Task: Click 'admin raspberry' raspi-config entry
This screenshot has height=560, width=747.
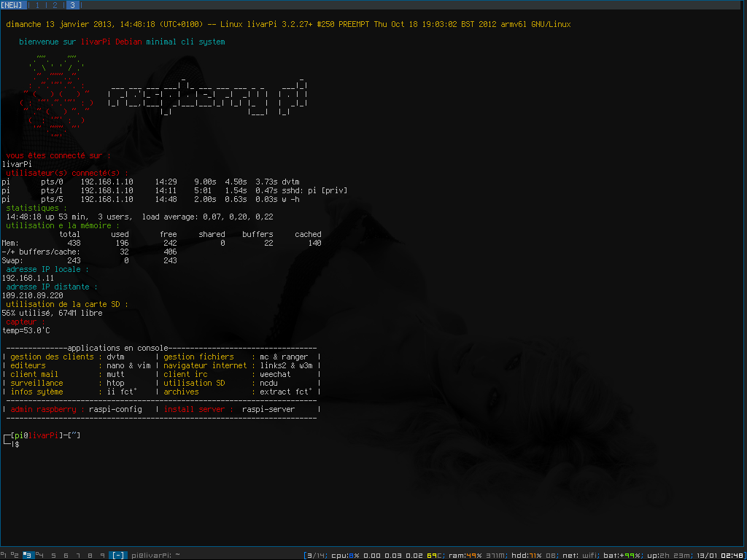Action: tap(76, 409)
